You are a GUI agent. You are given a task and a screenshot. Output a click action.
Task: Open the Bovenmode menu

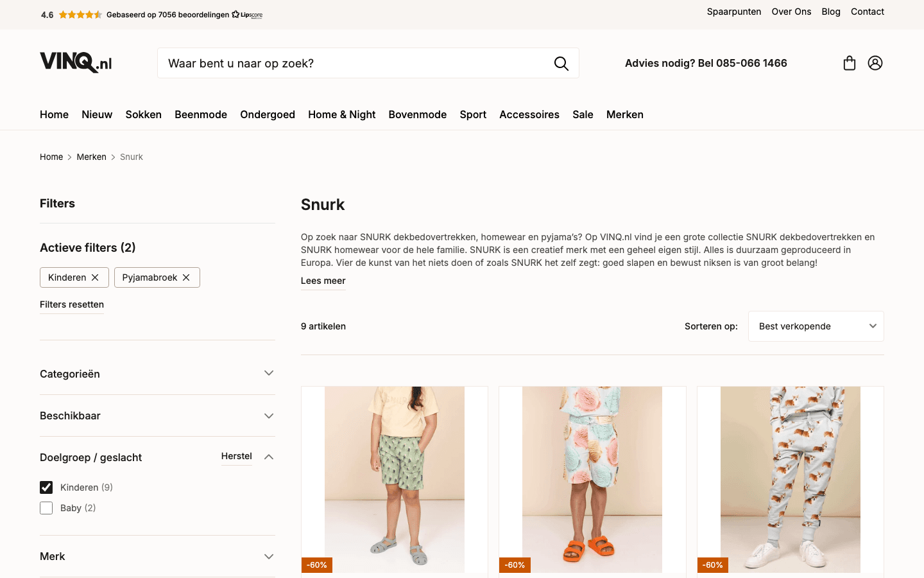point(418,114)
